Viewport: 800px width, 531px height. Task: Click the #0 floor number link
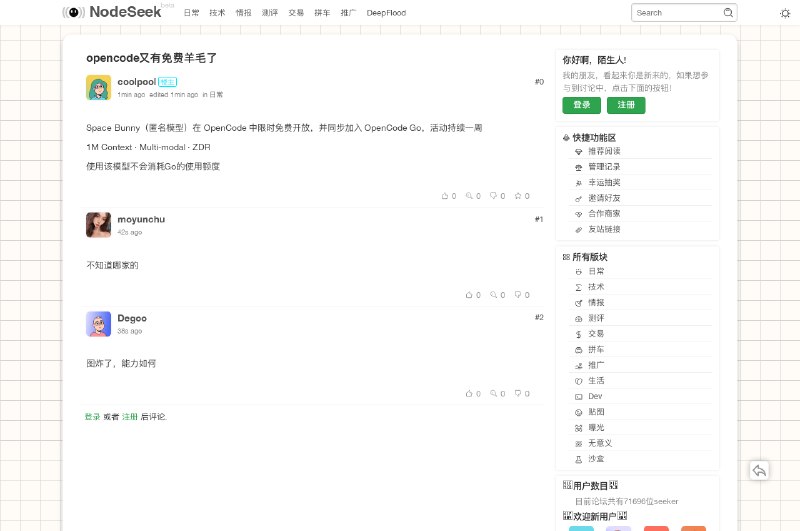point(539,82)
